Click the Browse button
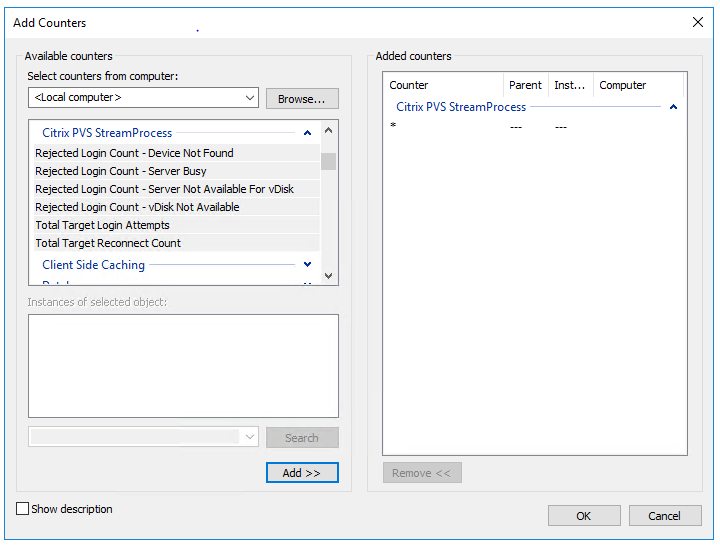Image resolution: width=720 pixels, height=545 pixels. pyautogui.click(x=302, y=98)
